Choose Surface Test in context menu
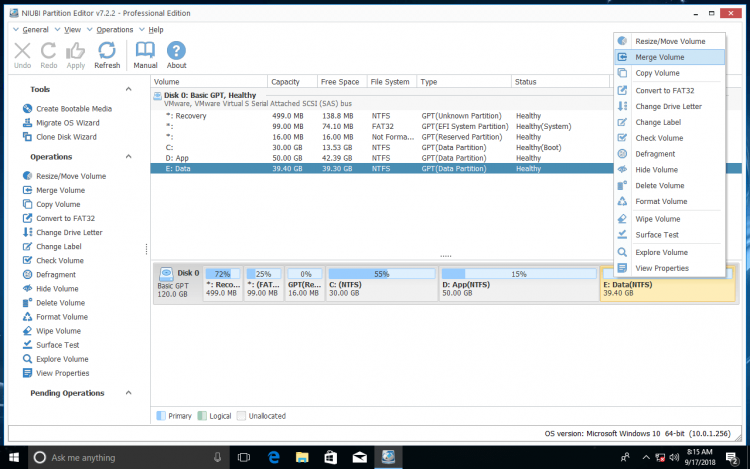Viewport: 750px width, 469px height. (670, 234)
